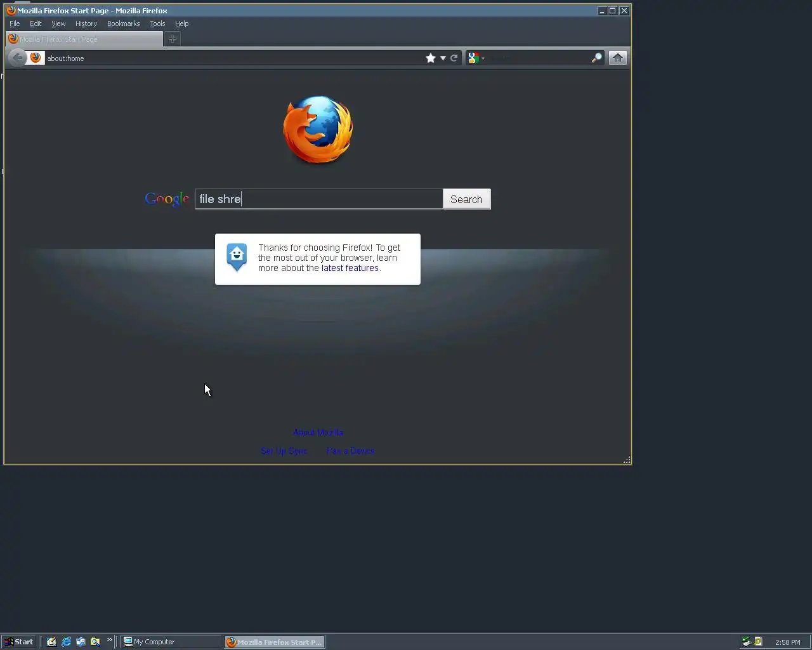The width and height of the screenshot is (812, 650).
Task: Open the View menu
Action: tap(58, 23)
